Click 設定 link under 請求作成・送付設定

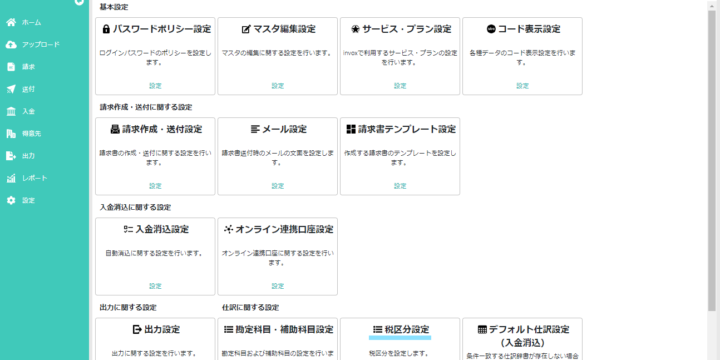point(155,186)
